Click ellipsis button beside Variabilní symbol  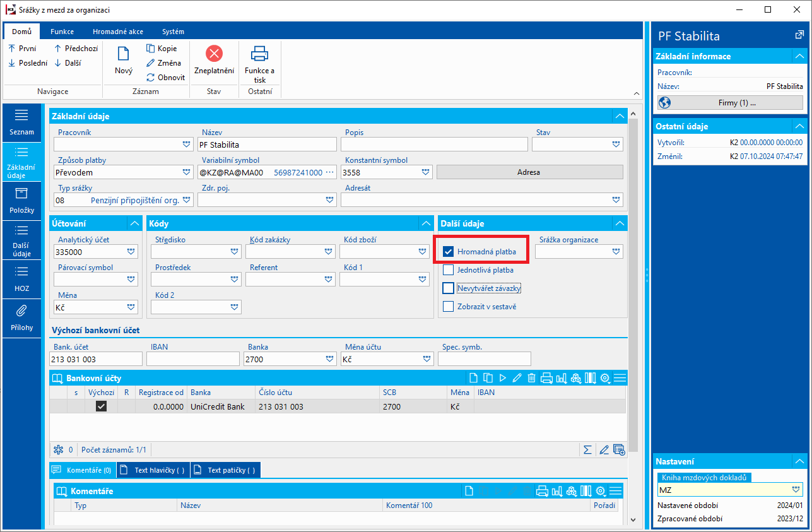pyautogui.click(x=329, y=172)
